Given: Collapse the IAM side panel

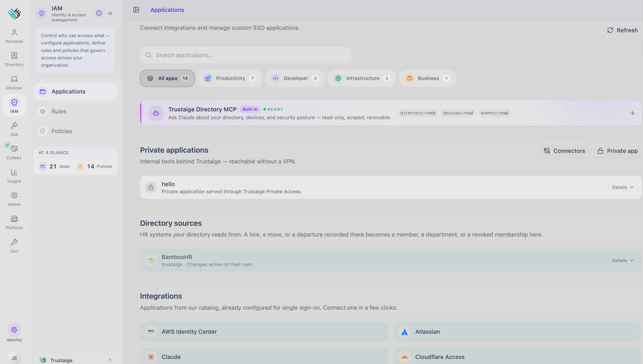Looking at the screenshot, I should (x=110, y=13).
